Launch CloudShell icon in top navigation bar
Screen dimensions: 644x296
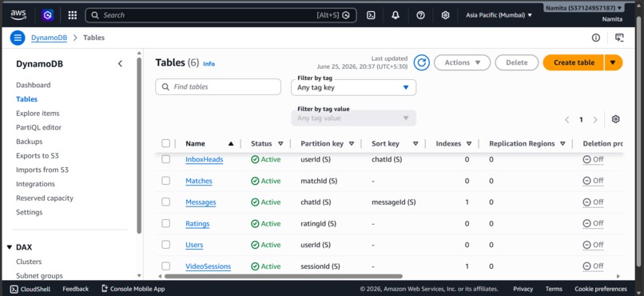pos(371,15)
